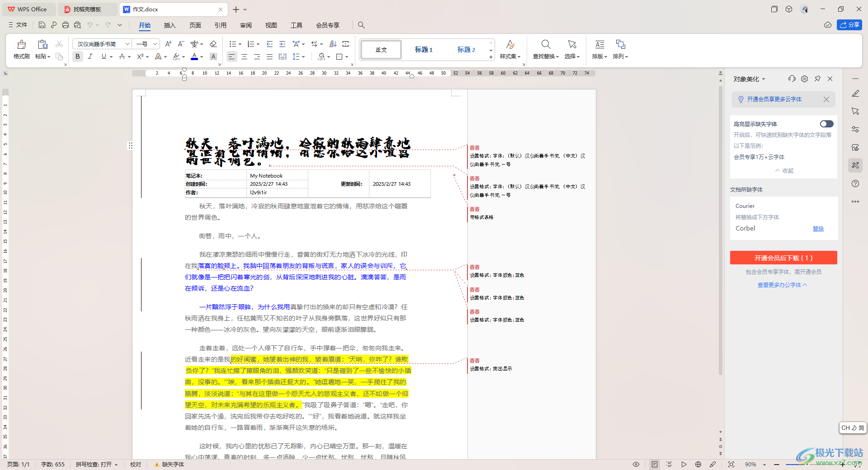Switch to the template store tab

(x=87, y=9)
